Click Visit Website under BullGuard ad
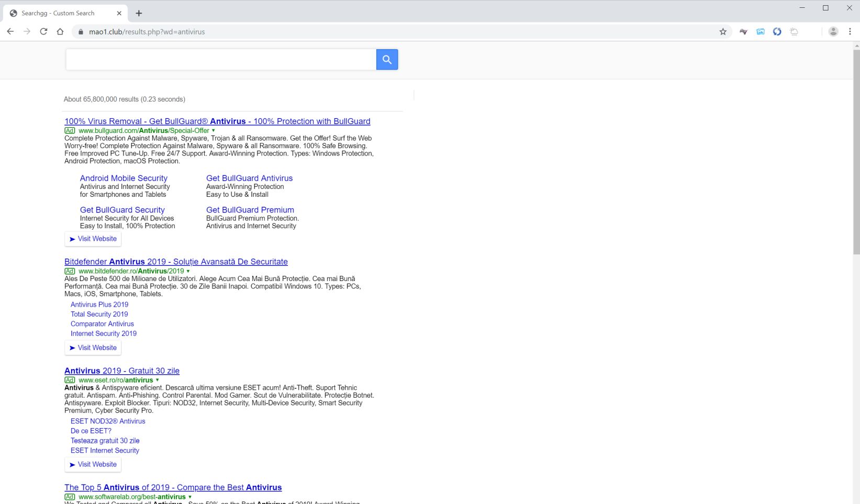The height and width of the screenshot is (504, 860). click(x=93, y=239)
